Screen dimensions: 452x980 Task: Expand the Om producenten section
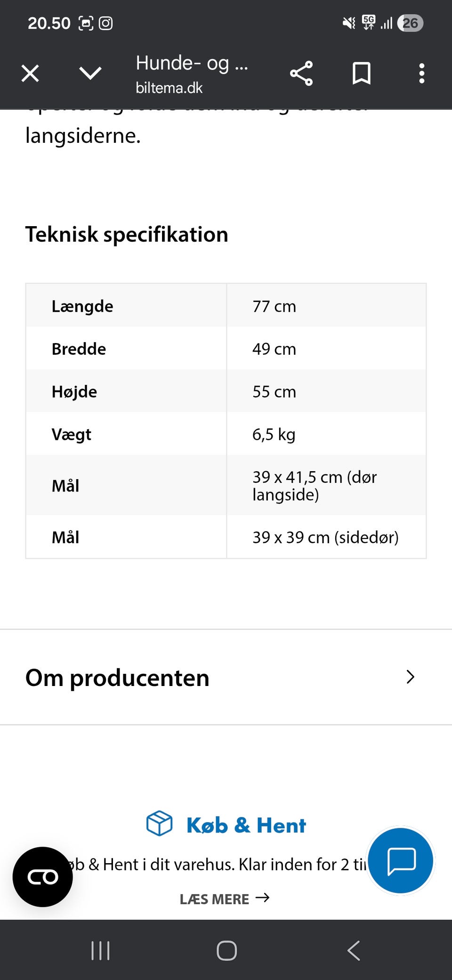[x=118, y=678]
